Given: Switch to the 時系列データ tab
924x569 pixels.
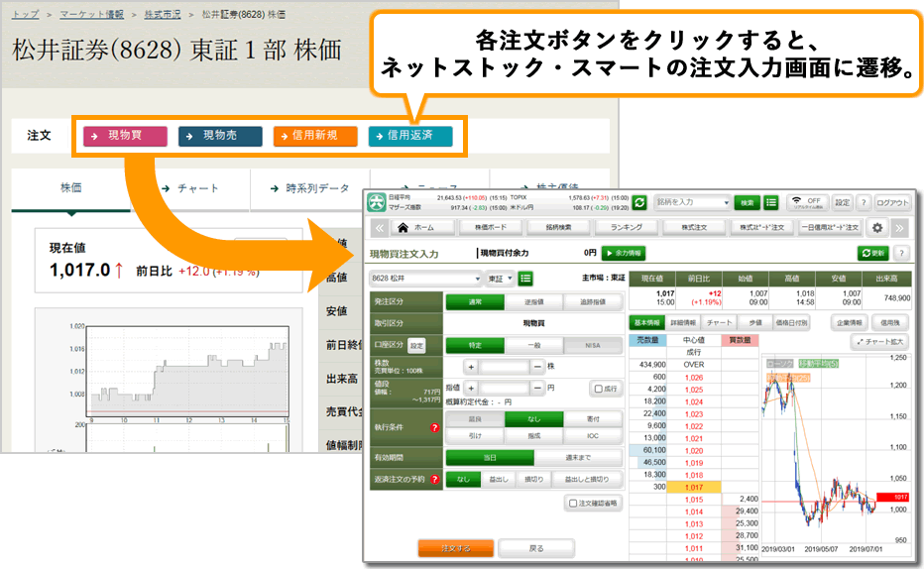Looking at the screenshot, I should click(x=310, y=188).
